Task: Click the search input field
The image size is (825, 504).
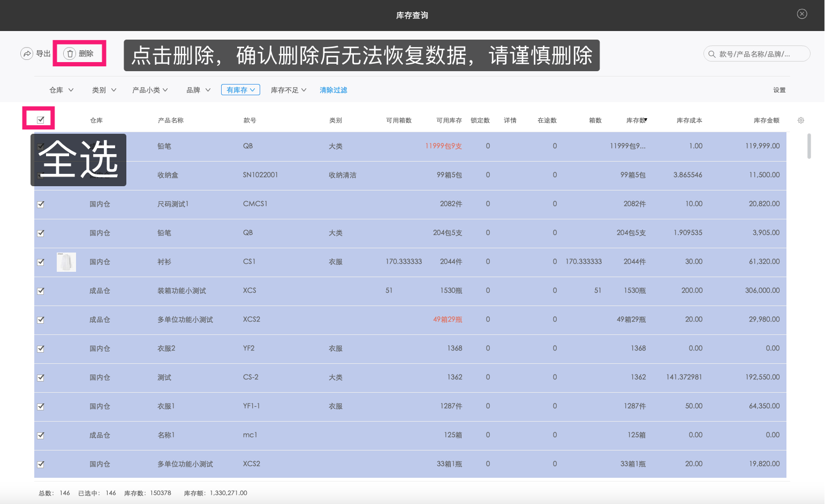Action: (760, 54)
